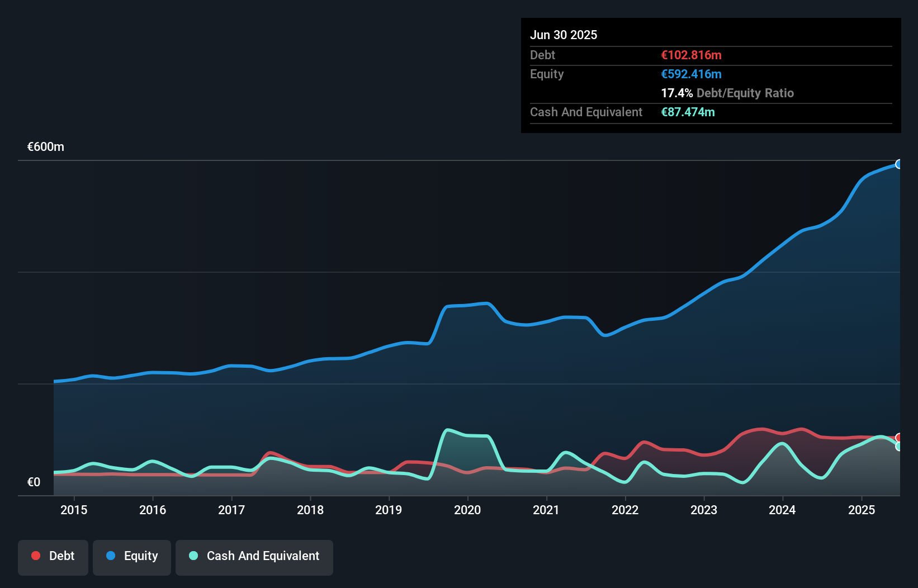This screenshot has height=588, width=918.
Task: Click the blue Equity legend dot
Action: coord(111,556)
